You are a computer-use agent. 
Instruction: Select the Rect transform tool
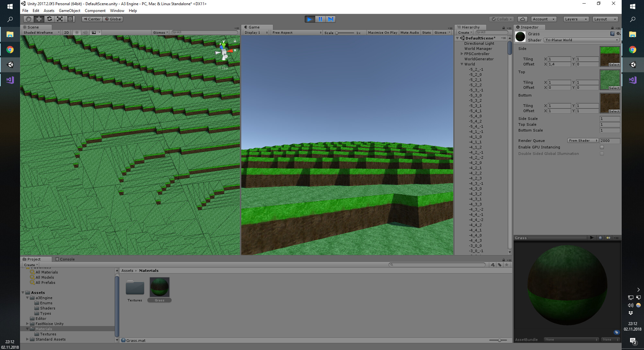click(x=70, y=19)
